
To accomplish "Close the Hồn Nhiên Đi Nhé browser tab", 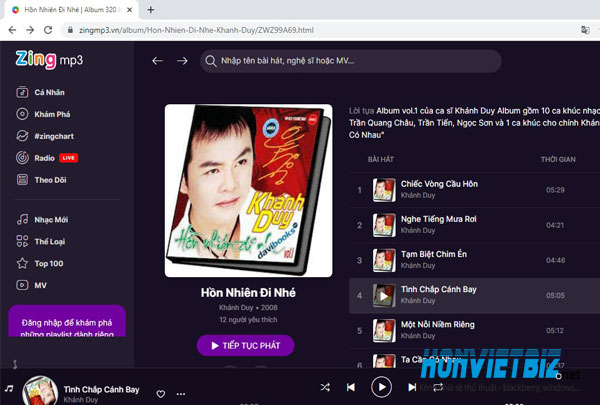I will pyautogui.click(x=130, y=10).
